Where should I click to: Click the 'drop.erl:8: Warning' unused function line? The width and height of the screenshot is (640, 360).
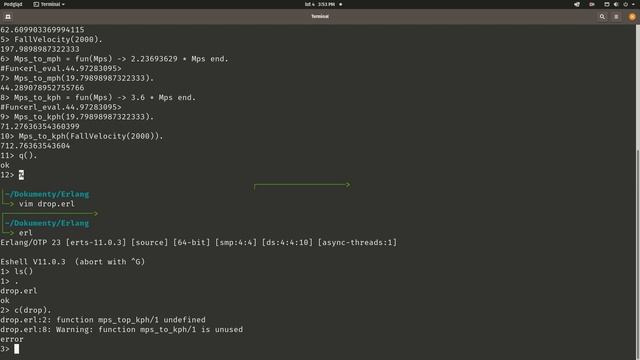point(122,330)
